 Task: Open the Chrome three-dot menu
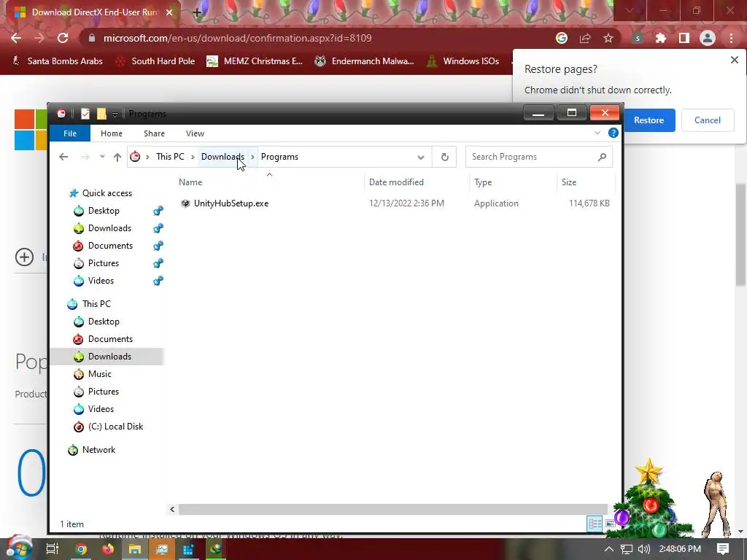pyautogui.click(x=731, y=38)
